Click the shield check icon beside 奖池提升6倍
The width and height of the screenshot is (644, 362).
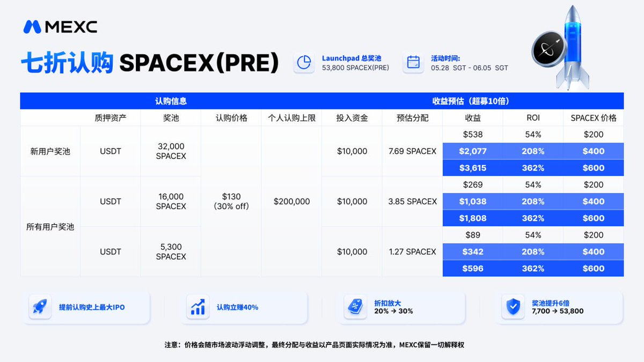(513, 308)
